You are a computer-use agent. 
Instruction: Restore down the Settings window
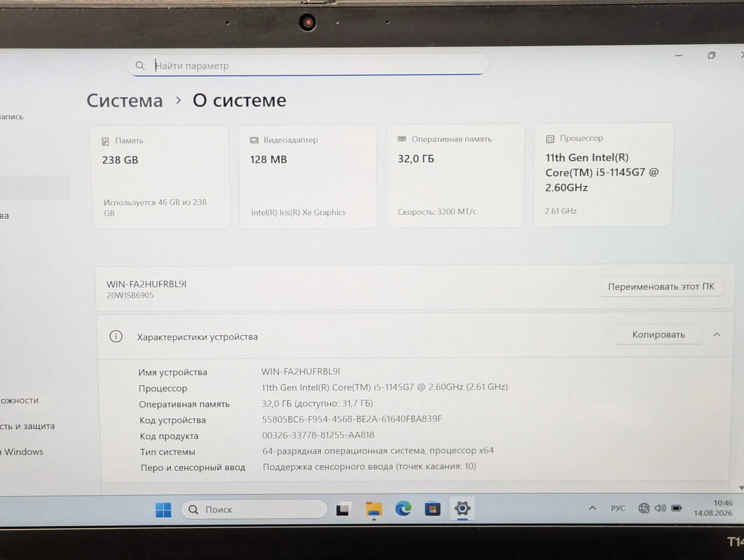[711, 55]
